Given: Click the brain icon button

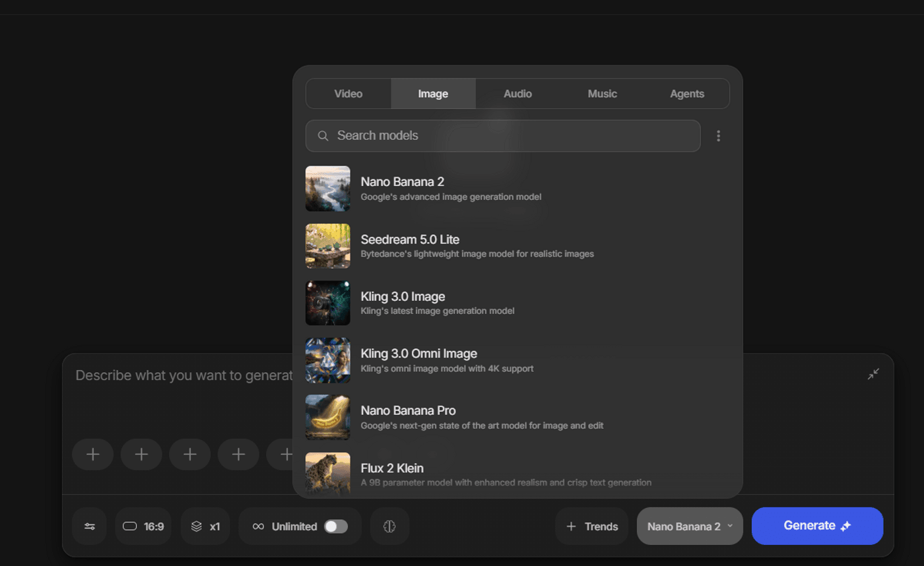Looking at the screenshot, I should pos(389,526).
